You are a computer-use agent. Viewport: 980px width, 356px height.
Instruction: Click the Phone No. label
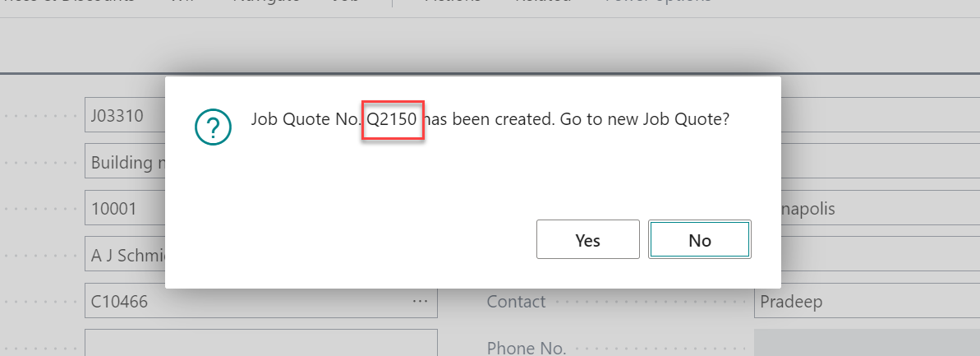click(x=527, y=348)
